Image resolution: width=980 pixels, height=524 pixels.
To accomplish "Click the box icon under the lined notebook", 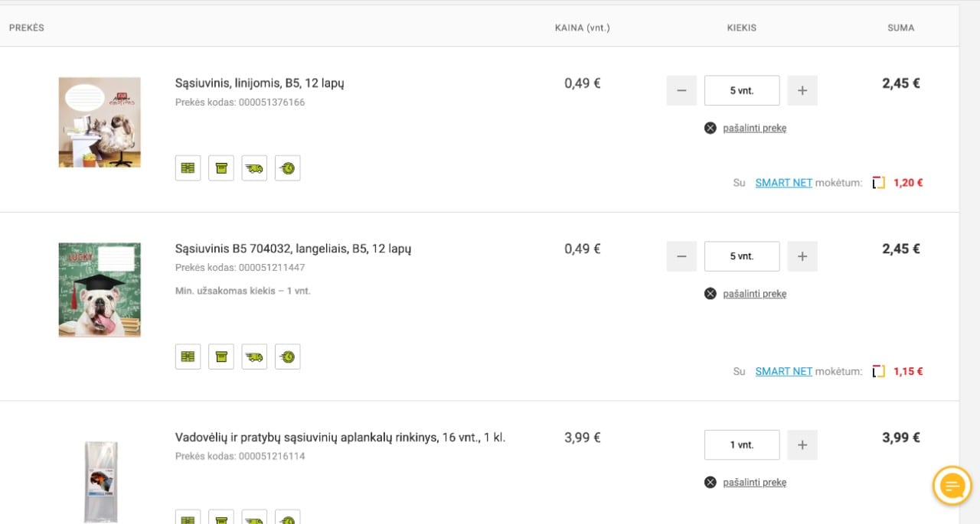I will tap(221, 168).
